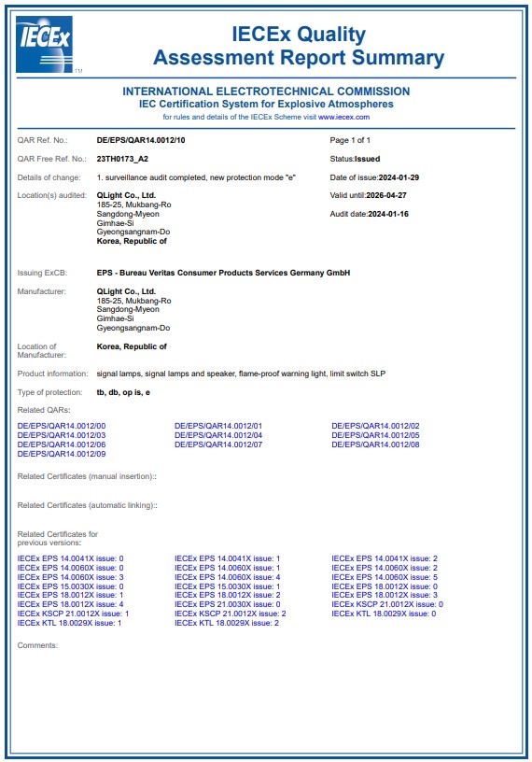Screen dimensions: 532x762
Task: Open related QAR DE/EPS/QAR14.0012/02
Action: pos(375,426)
